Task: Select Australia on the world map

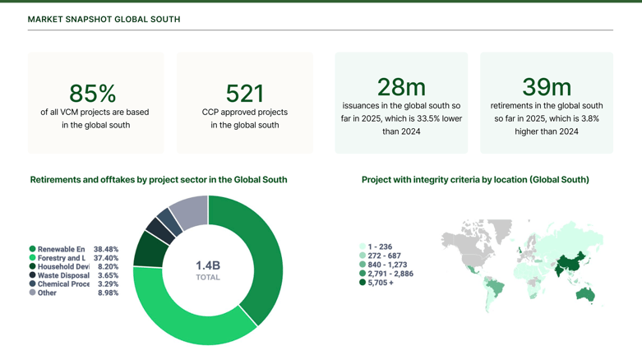Action: [x=588, y=293]
